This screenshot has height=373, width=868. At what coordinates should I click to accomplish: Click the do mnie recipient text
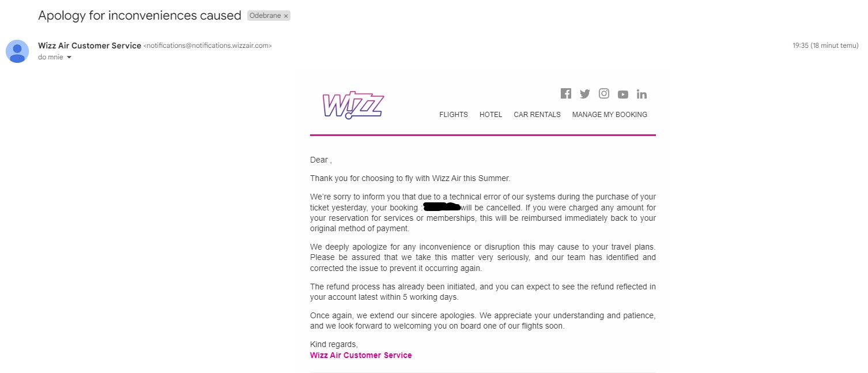(51, 57)
